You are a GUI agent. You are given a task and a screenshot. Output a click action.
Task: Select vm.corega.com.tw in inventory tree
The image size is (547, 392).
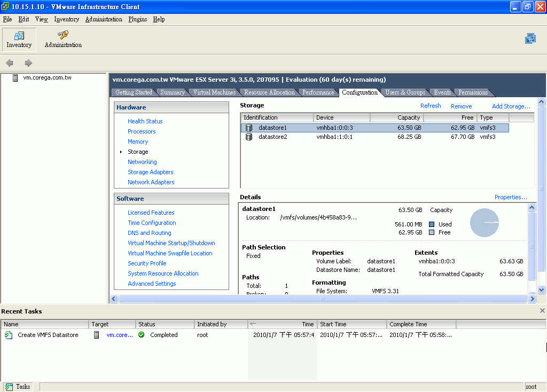47,78
